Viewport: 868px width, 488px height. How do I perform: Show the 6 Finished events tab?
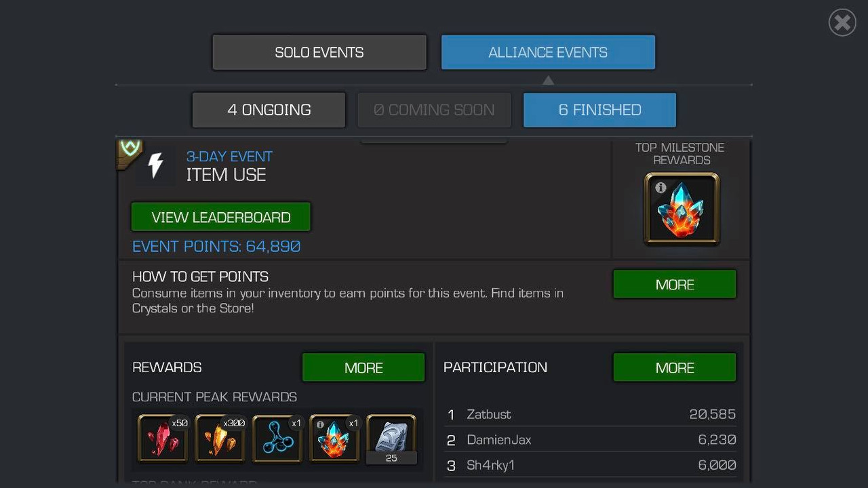(x=599, y=110)
